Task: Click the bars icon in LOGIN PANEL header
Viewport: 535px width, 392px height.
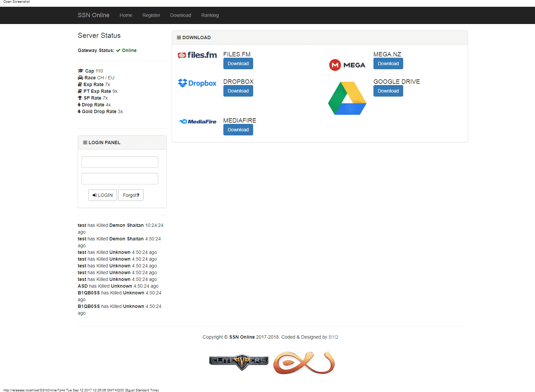Action: 85,142
